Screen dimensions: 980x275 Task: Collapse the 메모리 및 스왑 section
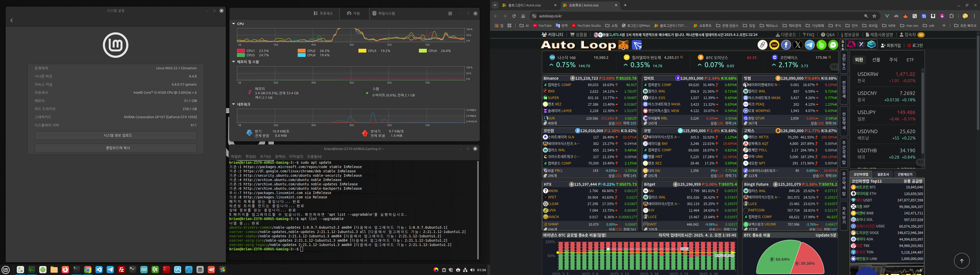click(234, 62)
